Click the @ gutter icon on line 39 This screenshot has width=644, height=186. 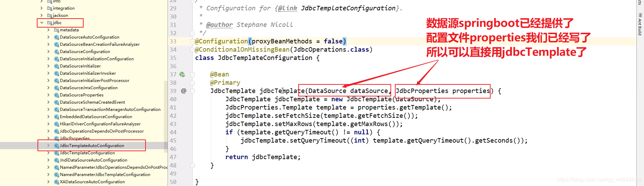pos(183,91)
